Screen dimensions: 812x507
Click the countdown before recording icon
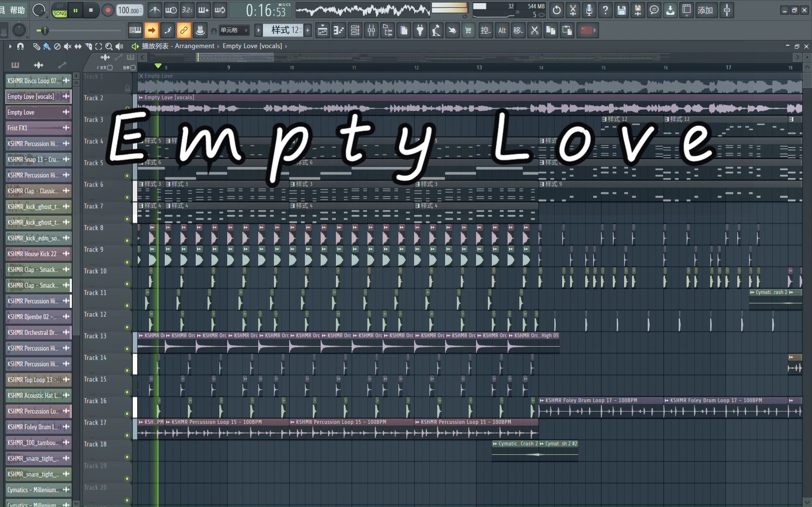click(x=187, y=10)
